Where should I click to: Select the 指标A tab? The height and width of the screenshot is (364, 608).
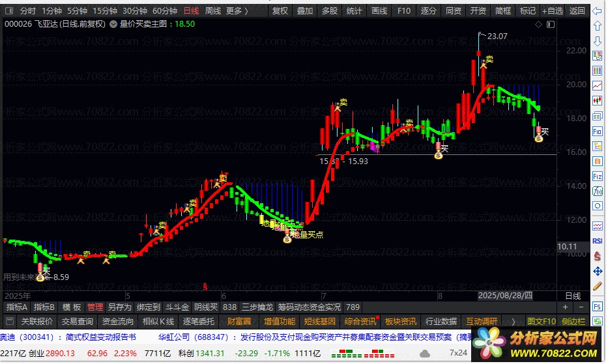(17, 307)
